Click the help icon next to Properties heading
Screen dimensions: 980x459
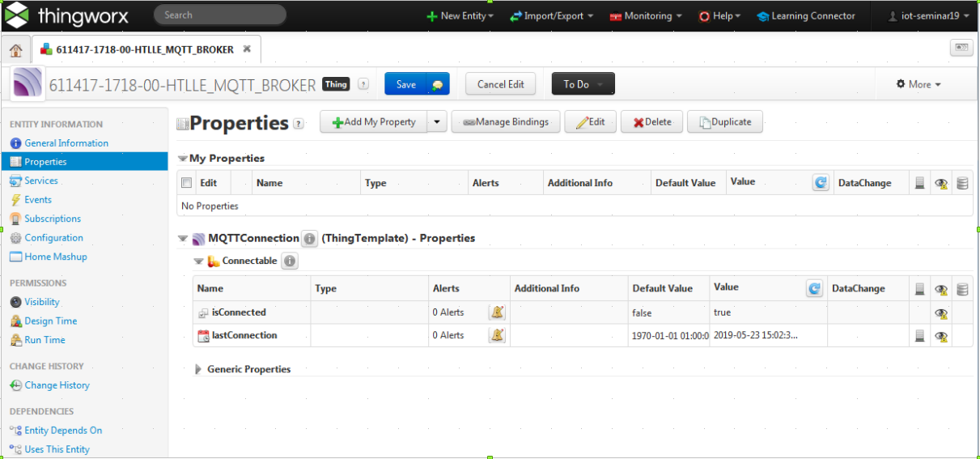click(x=299, y=124)
